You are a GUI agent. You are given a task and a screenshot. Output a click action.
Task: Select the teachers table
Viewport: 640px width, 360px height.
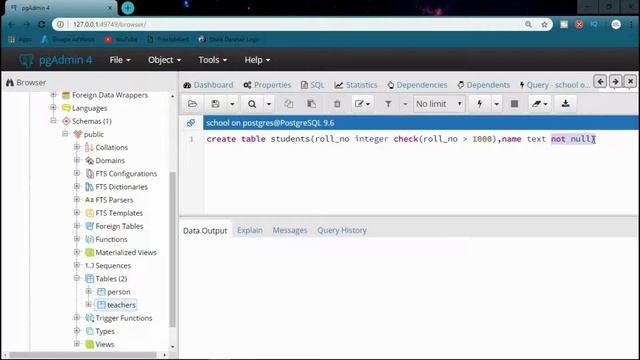pyautogui.click(x=121, y=305)
